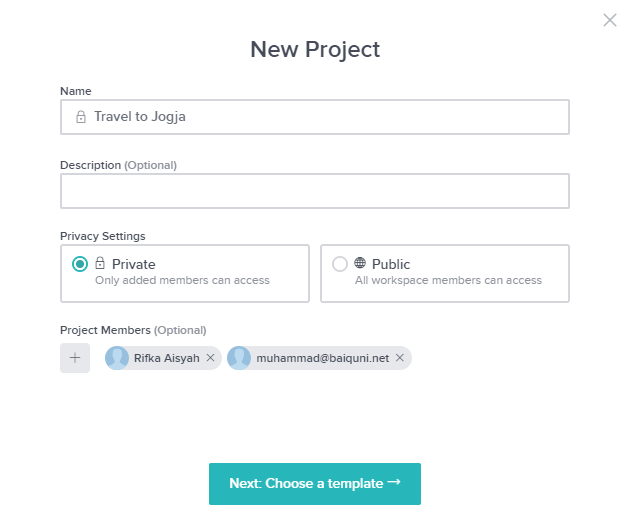Focus the Description text box
Image resolution: width=629 pixels, height=528 pixels.
coord(314,191)
